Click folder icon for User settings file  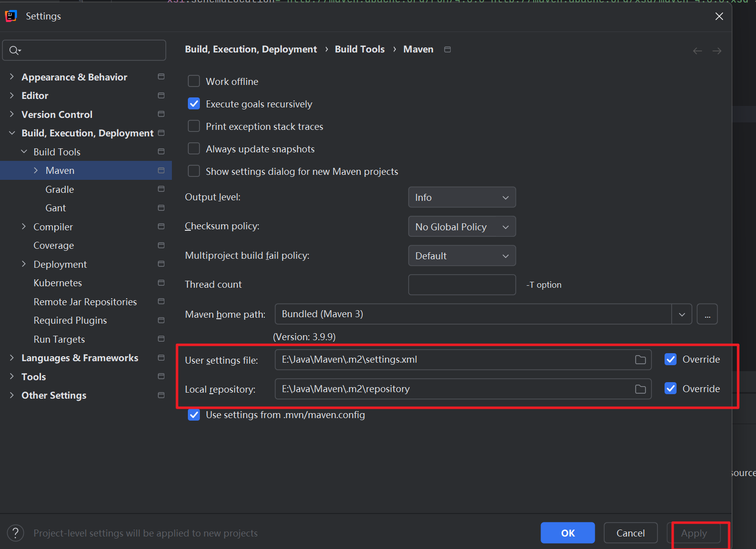click(x=640, y=360)
